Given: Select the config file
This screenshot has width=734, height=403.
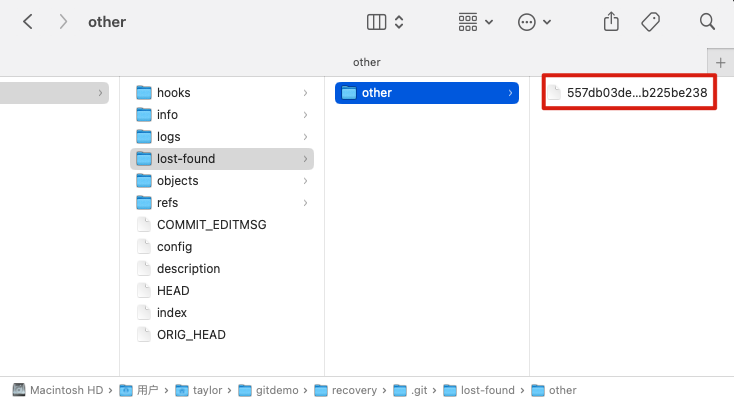Looking at the screenshot, I should point(222,247).
